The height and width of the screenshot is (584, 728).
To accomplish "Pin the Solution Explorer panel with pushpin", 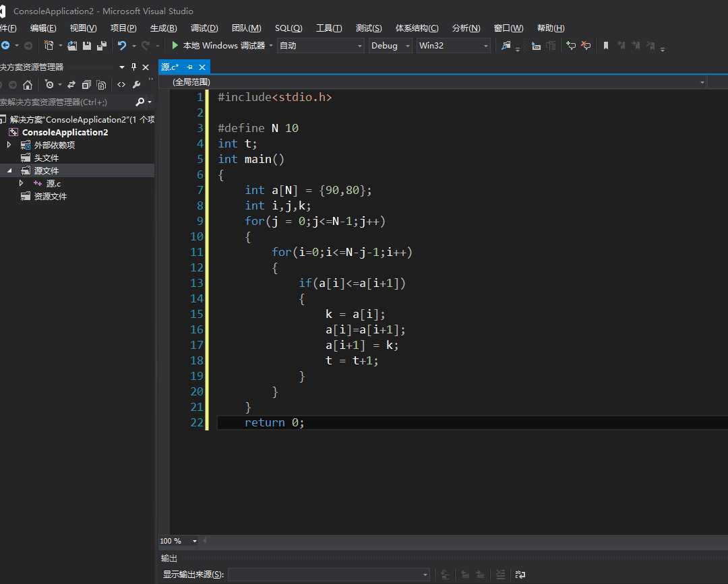I will (x=133, y=67).
